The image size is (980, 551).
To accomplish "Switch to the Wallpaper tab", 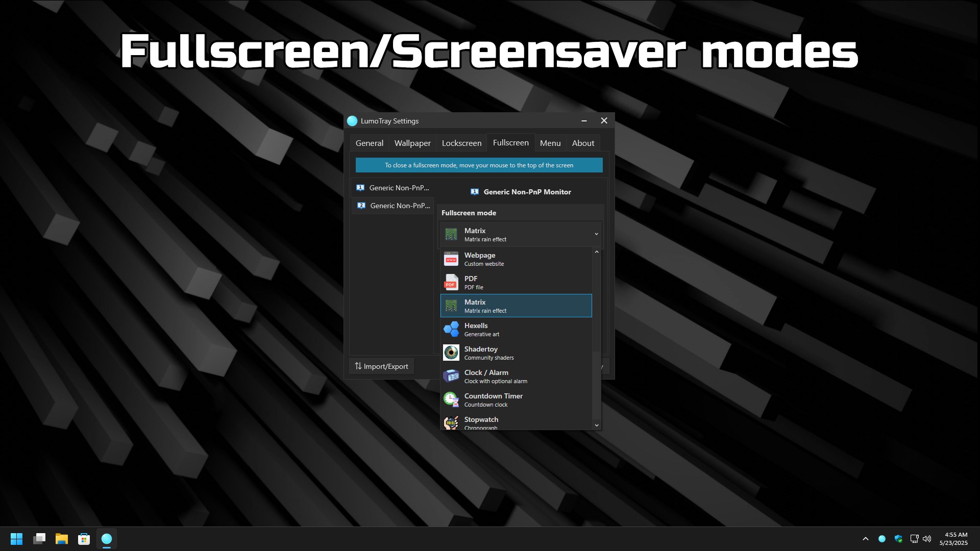I will coord(412,143).
